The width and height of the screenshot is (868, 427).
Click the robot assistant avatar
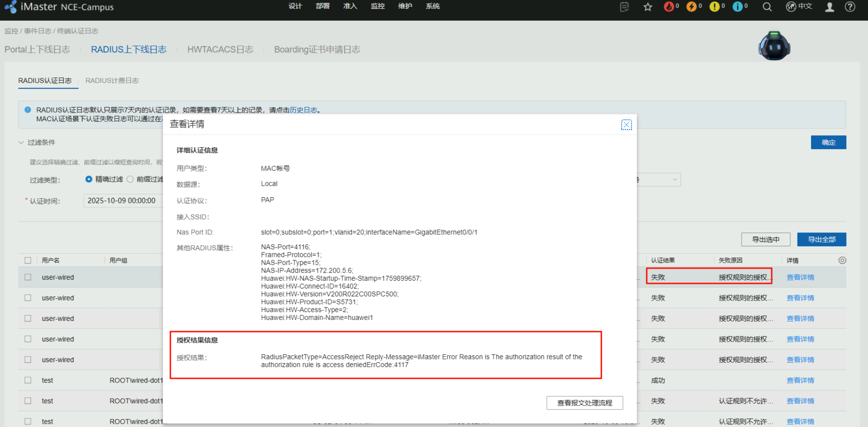pyautogui.click(x=774, y=46)
